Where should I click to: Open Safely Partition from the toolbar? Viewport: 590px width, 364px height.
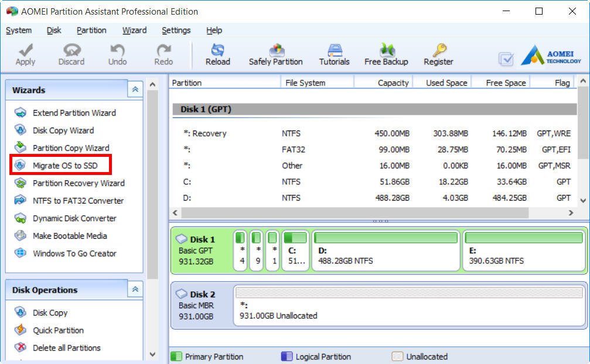coord(275,55)
